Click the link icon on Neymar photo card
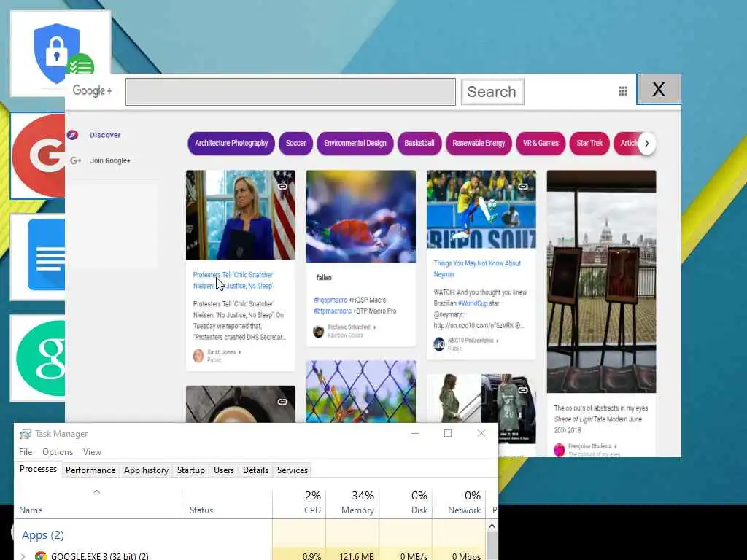 pyautogui.click(x=523, y=187)
